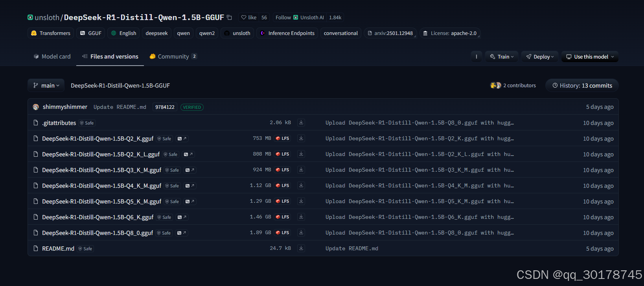Open GGUF viewer icon for Q2_K.gguf
The image size is (644, 286).
182,139
